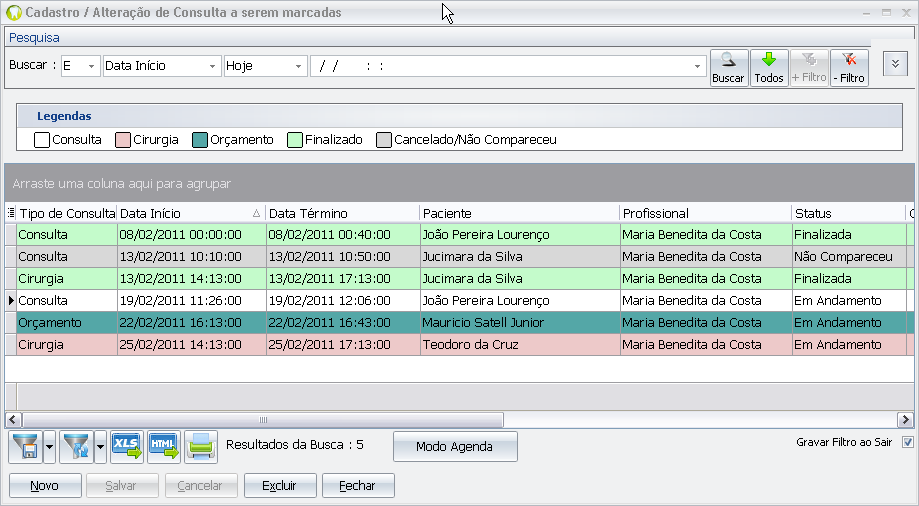Image resolution: width=919 pixels, height=506 pixels.
Task: Click the Finalizado green legend swatch
Action: tap(295, 140)
